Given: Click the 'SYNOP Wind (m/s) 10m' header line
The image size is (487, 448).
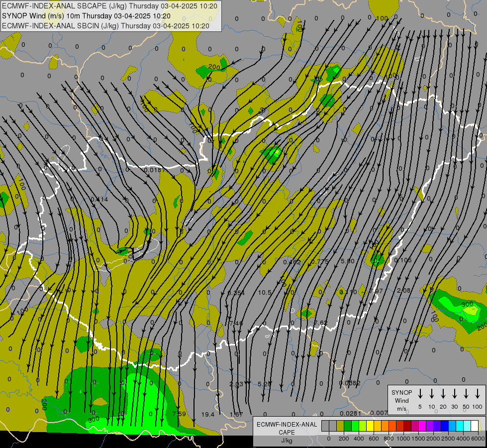Looking at the screenshot, I should click(x=86, y=16).
